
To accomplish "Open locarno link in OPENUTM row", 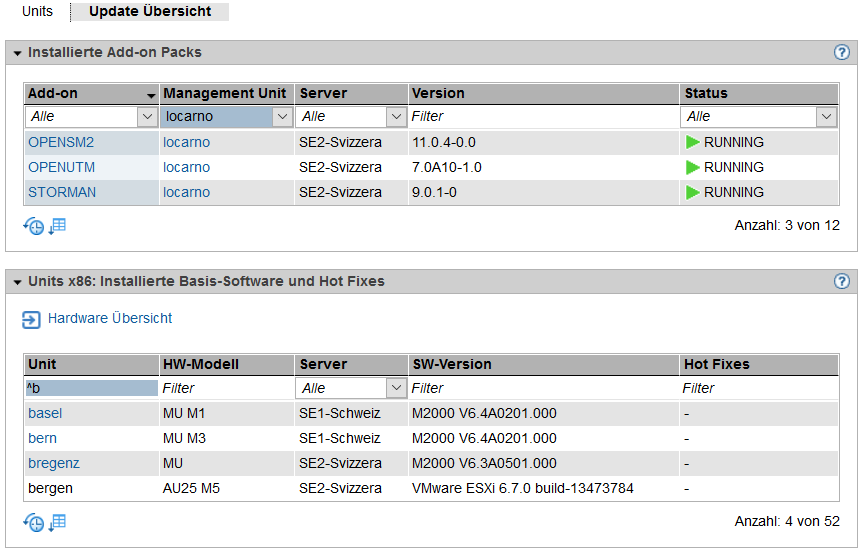I will tap(187, 167).
